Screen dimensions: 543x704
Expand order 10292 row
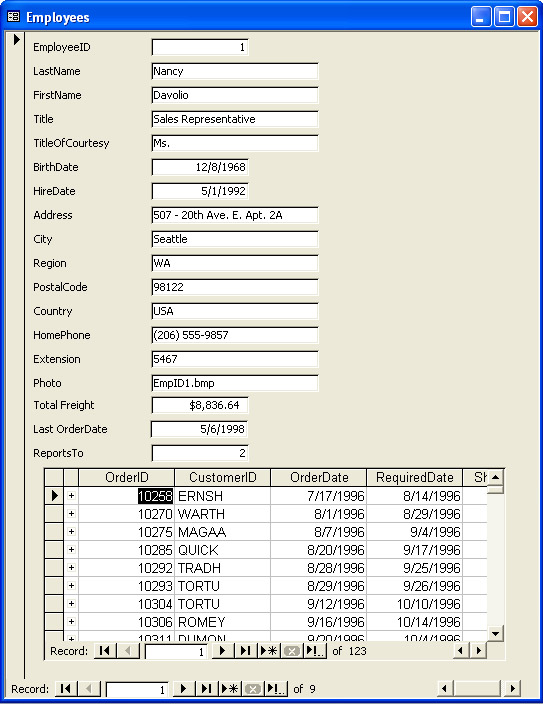pyautogui.click(x=71, y=568)
